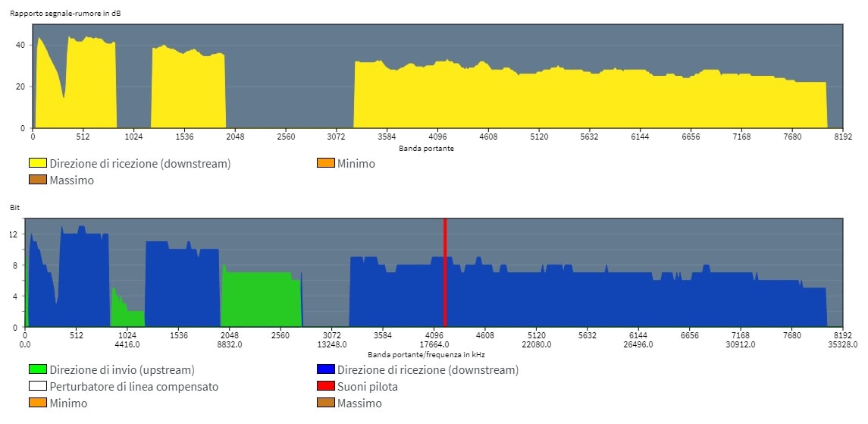Click brown Massimo swatch under SNR chart

point(38,181)
